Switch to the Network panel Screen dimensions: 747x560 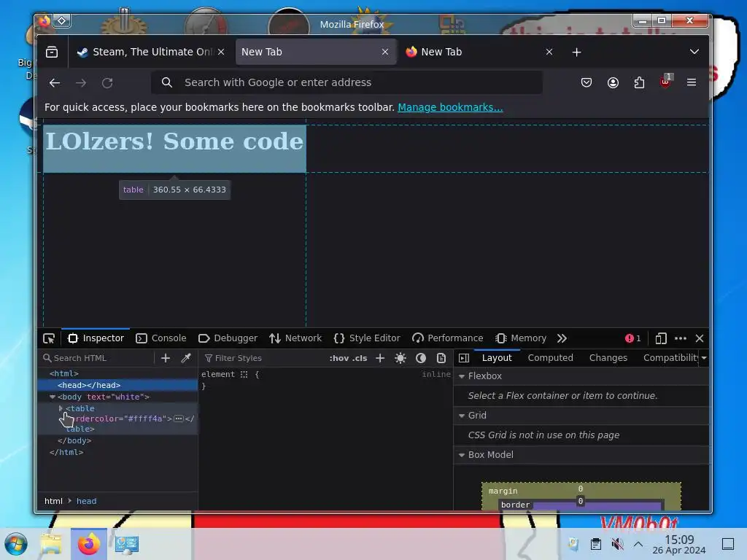pos(295,338)
